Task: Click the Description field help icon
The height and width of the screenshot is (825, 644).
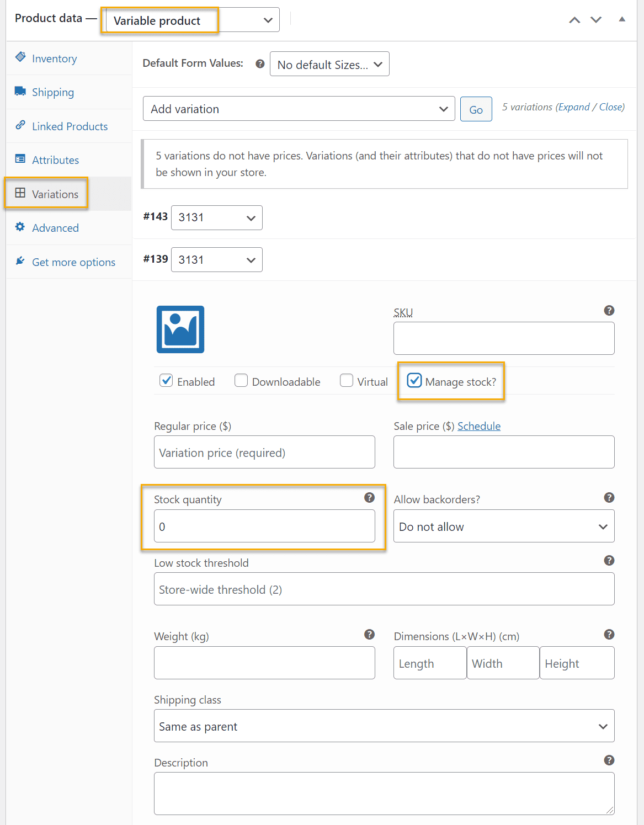Action: click(x=609, y=760)
